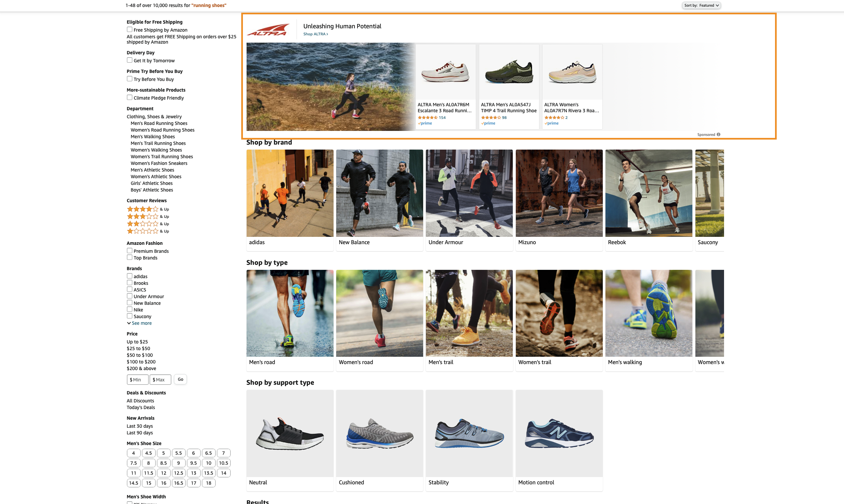Tick the Try Before You Buy box
Screen dimensions: 844x504
(129, 79)
